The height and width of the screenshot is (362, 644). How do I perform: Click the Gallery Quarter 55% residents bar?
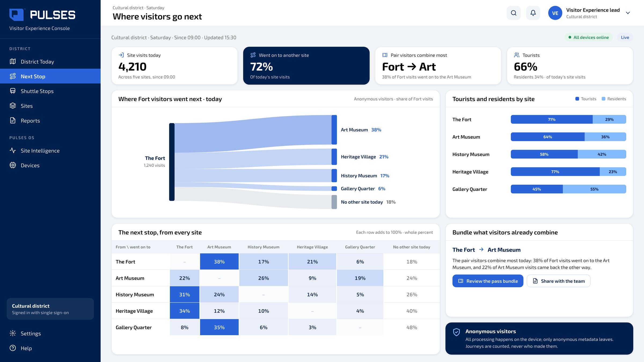(594, 189)
